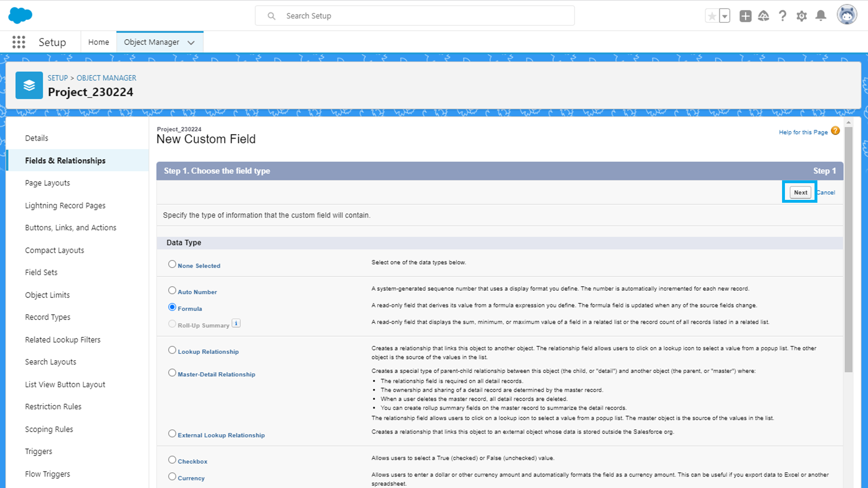Open Triggers in the sidebar
The width and height of the screenshot is (868, 488).
point(39,451)
